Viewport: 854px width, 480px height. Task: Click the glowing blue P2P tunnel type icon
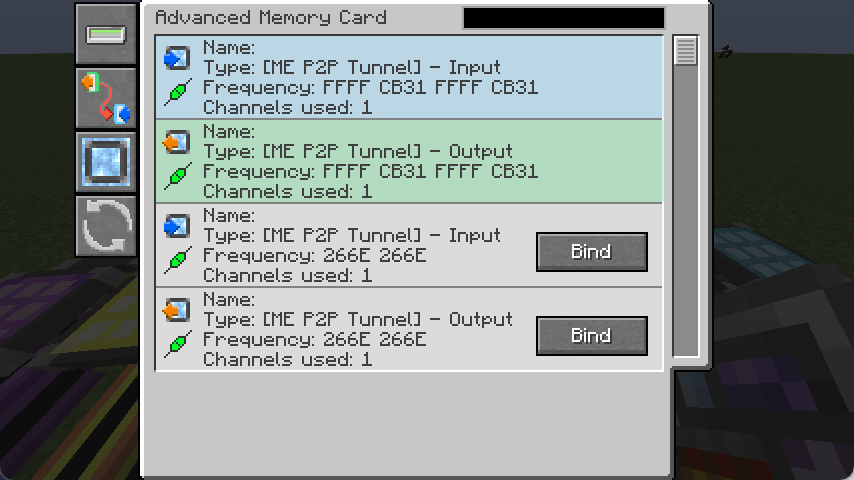(x=106, y=162)
